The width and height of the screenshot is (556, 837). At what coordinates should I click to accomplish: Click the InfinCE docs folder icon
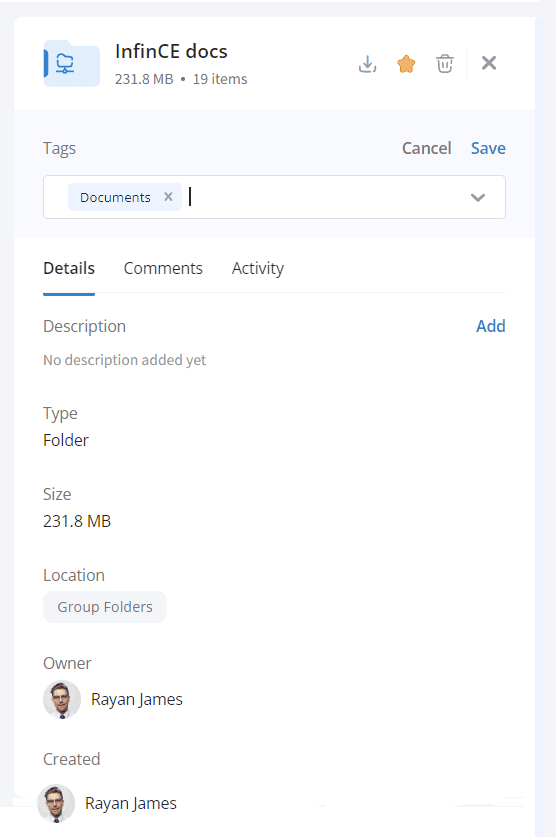click(72, 63)
